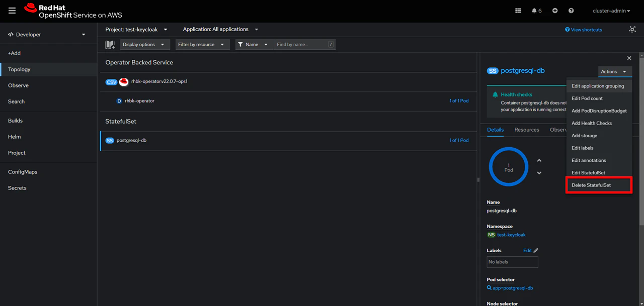The height and width of the screenshot is (306, 644).
Task: Open the notifications bell
Action: pyautogui.click(x=534, y=11)
